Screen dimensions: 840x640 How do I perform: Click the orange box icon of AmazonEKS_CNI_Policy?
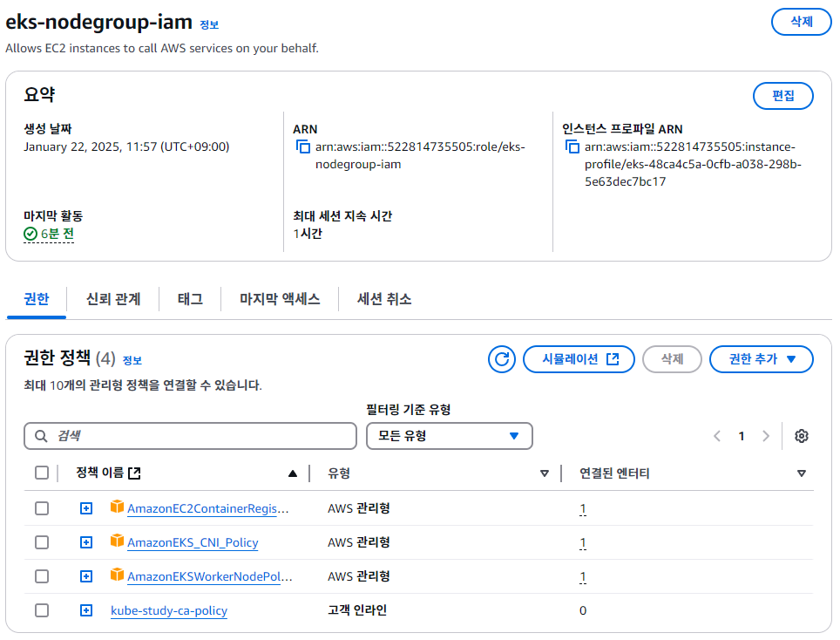[x=117, y=541]
